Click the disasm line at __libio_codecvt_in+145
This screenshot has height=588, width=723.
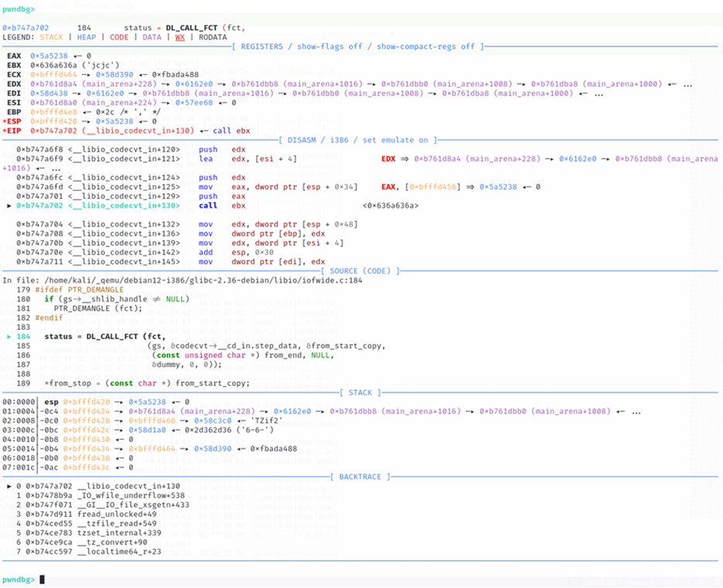[x=171, y=262]
